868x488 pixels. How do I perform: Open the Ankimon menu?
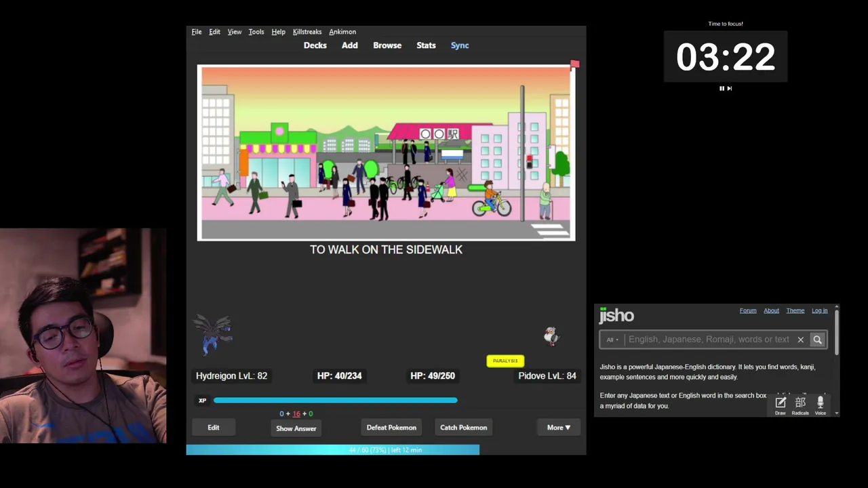342,32
